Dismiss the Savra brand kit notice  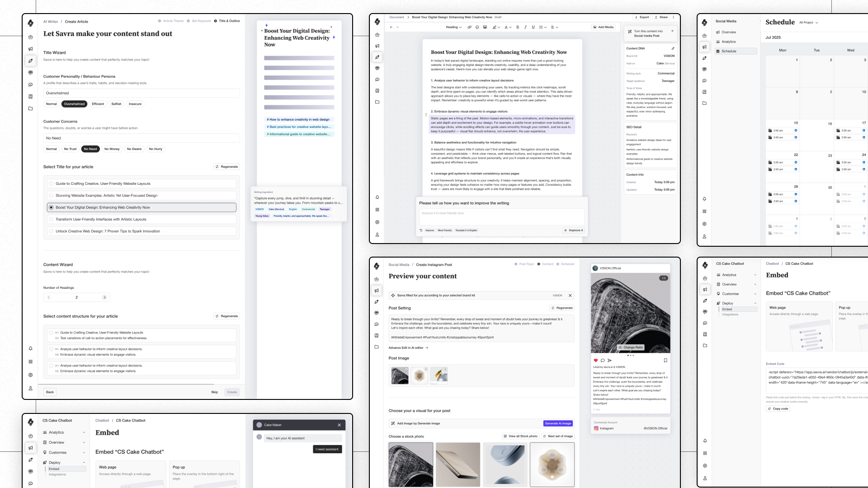[570, 296]
